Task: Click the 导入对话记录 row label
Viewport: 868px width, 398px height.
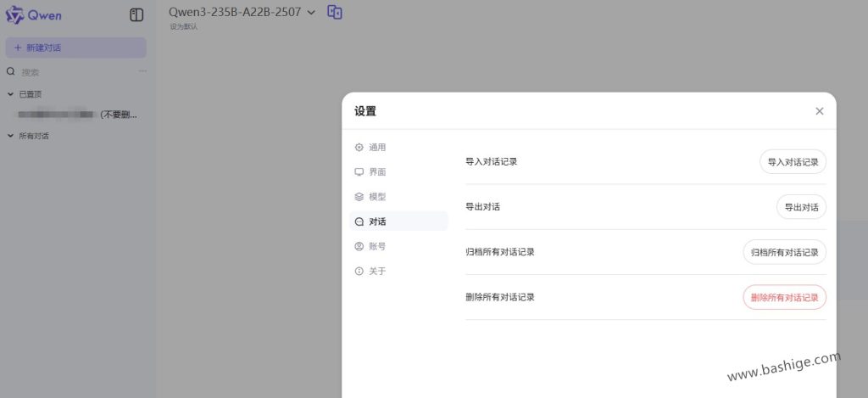Action: [492, 162]
